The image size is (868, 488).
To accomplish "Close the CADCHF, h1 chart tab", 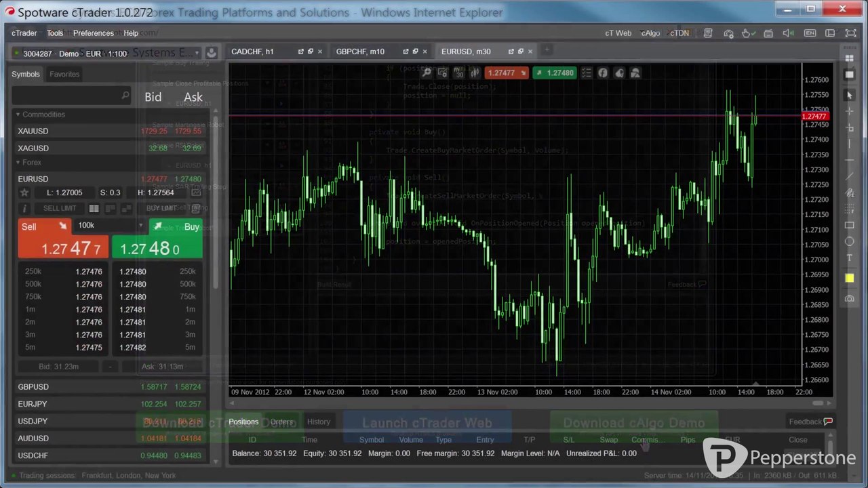I will click(320, 52).
